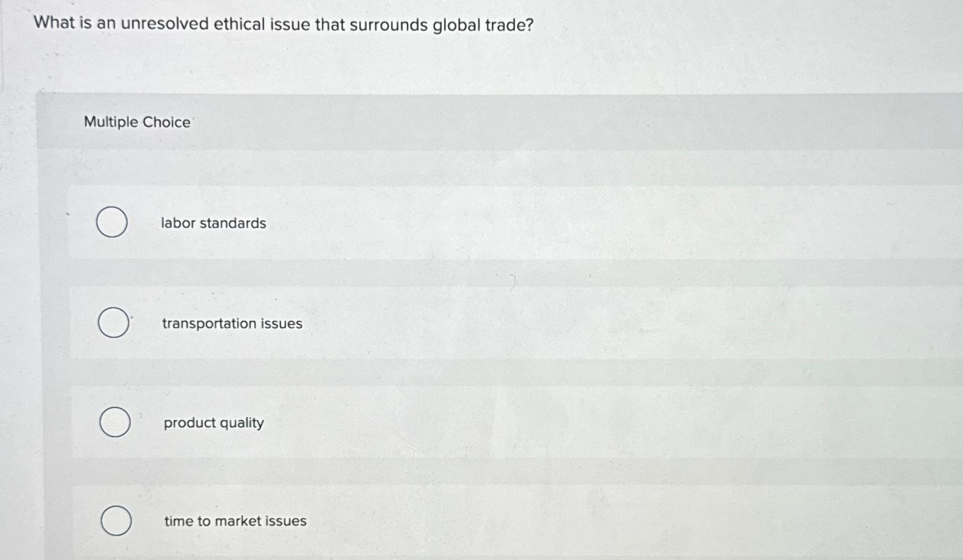The height and width of the screenshot is (560, 963).
Task: Click the Multiple Choice label
Action: (137, 122)
